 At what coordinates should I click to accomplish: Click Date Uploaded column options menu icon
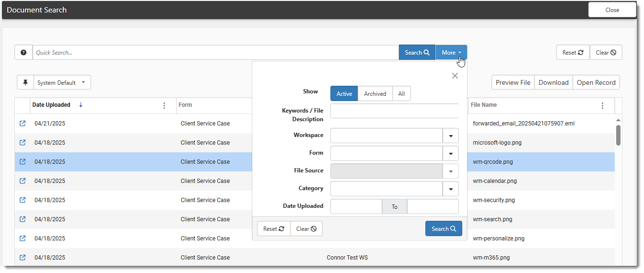click(164, 105)
